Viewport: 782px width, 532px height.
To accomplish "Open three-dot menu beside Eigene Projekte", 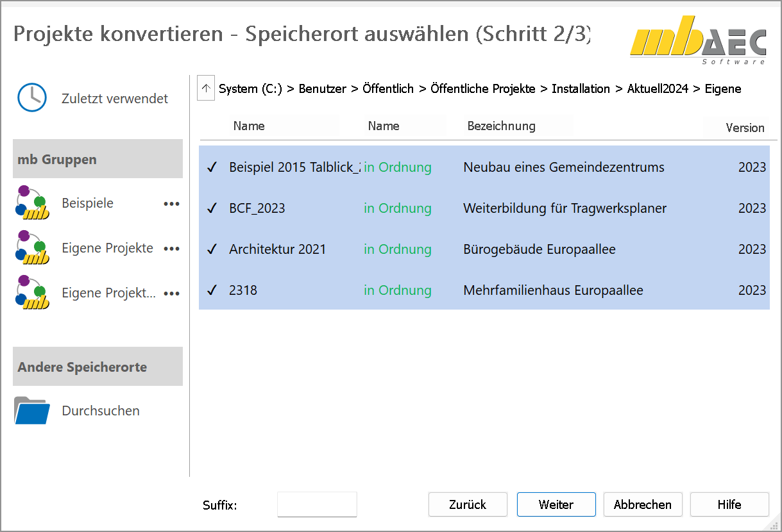I will pos(171,249).
